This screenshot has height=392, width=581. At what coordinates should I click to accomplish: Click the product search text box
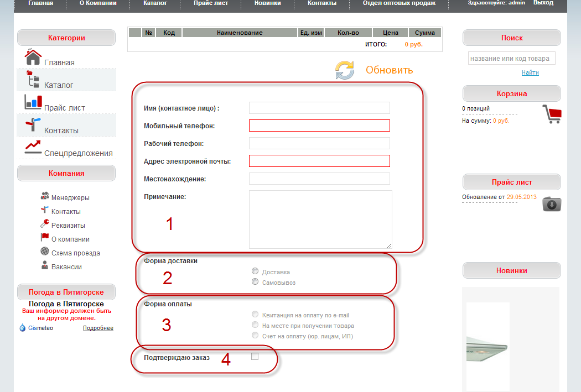coord(512,59)
